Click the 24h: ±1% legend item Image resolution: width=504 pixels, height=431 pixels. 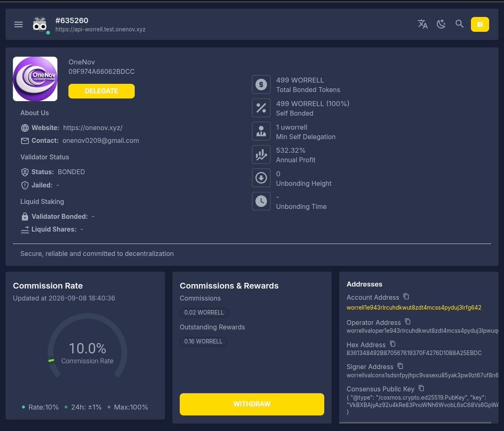coord(83,407)
